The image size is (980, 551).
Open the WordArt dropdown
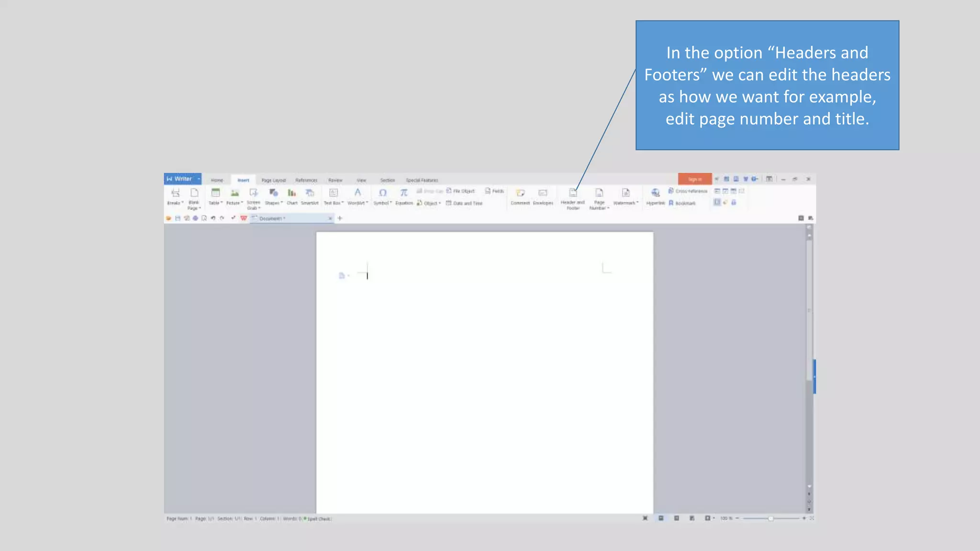click(x=357, y=197)
